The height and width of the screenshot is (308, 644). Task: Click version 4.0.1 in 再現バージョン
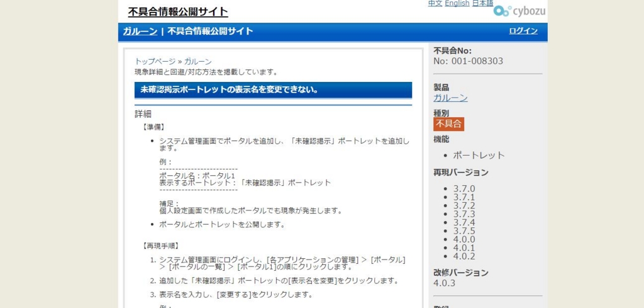(x=464, y=248)
